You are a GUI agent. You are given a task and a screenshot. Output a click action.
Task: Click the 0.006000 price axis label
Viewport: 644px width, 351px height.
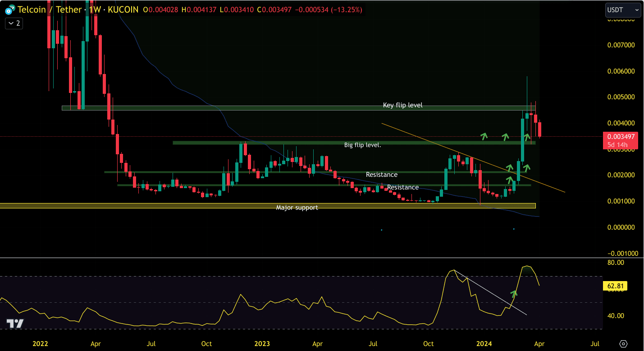point(622,71)
